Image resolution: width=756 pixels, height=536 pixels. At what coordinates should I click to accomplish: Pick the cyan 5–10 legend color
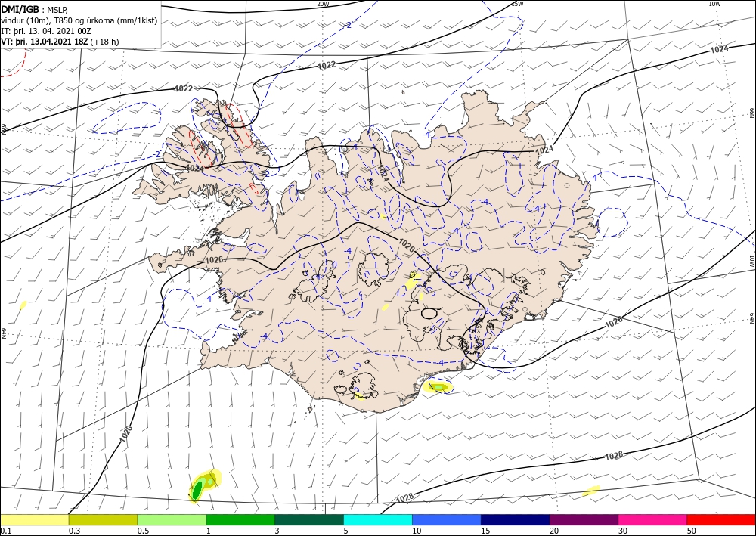tap(378, 519)
